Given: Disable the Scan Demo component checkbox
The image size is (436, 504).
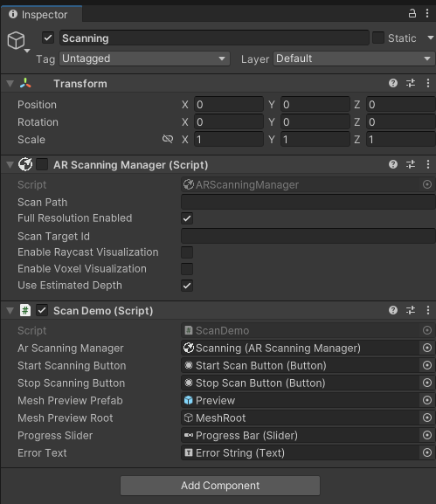Looking at the screenshot, I should click(x=42, y=310).
